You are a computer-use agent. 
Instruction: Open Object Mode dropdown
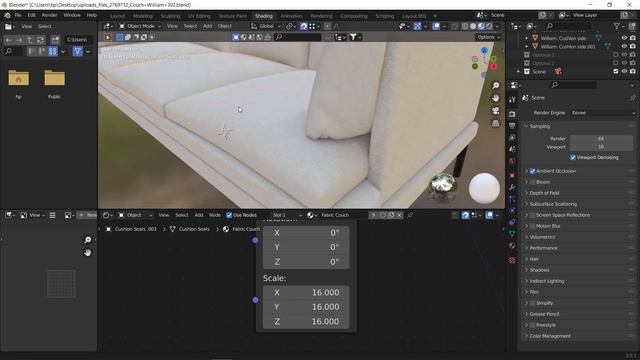click(x=140, y=26)
